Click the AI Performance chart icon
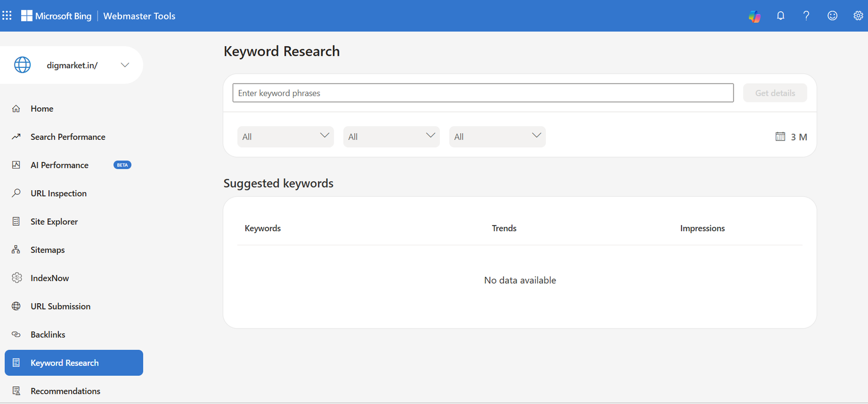868x404 pixels. pyautogui.click(x=16, y=165)
